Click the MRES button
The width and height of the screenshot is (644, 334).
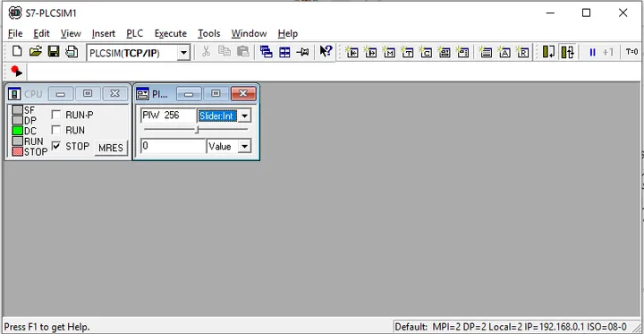tap(111, 148)
